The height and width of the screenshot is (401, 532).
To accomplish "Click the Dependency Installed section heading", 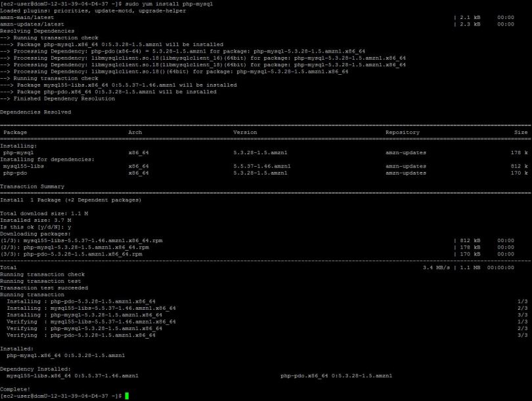I will coord(36,368).
